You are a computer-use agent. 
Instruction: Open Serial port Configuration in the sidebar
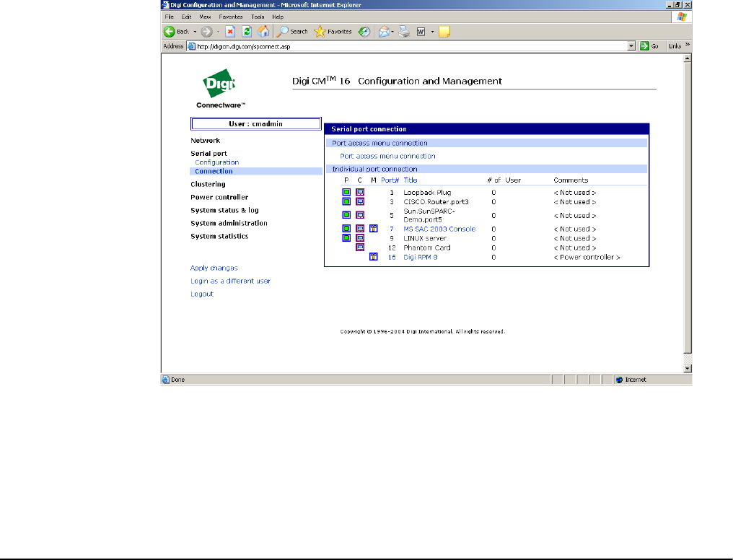217,162
